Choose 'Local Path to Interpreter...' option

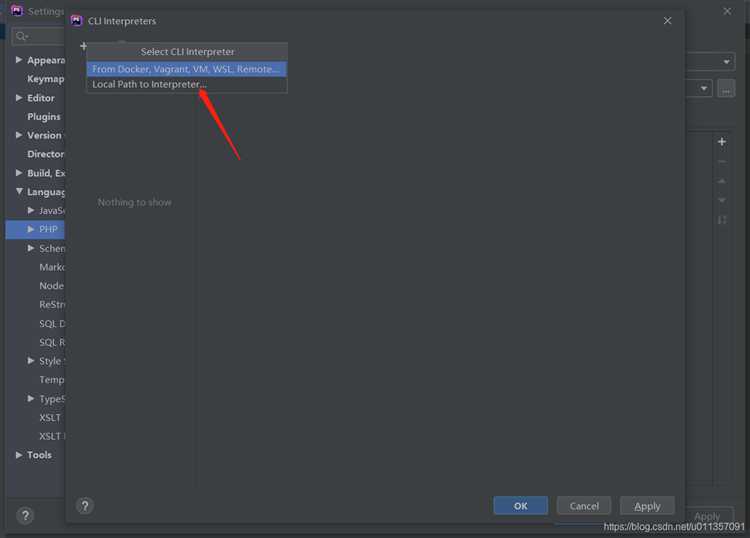(x=187, y=84)
